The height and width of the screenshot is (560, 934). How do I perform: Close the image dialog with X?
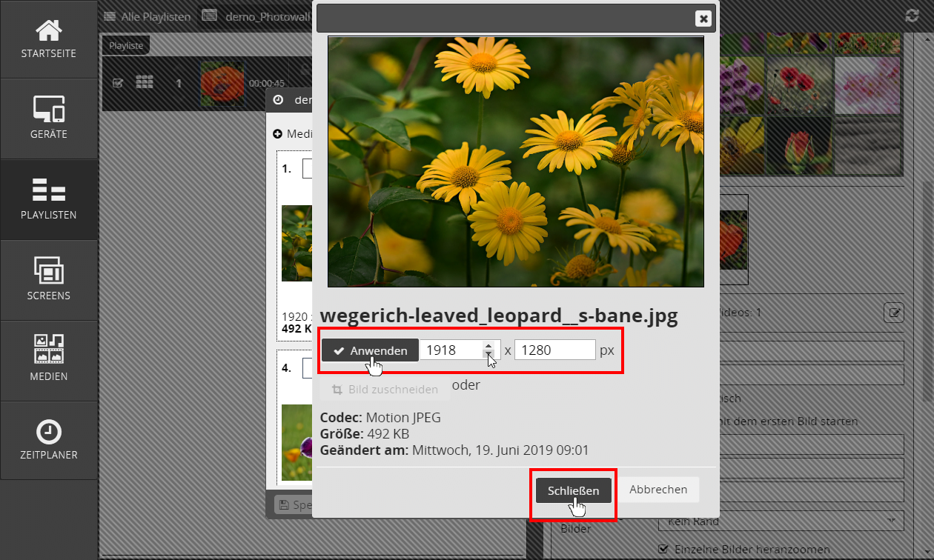pyautogui.click(x=703, y=19)
